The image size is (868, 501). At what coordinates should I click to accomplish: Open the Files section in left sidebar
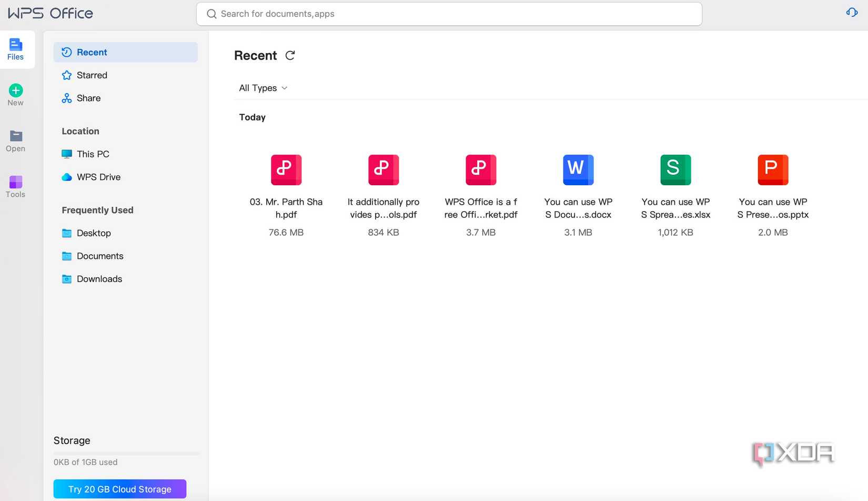[15, 49]
